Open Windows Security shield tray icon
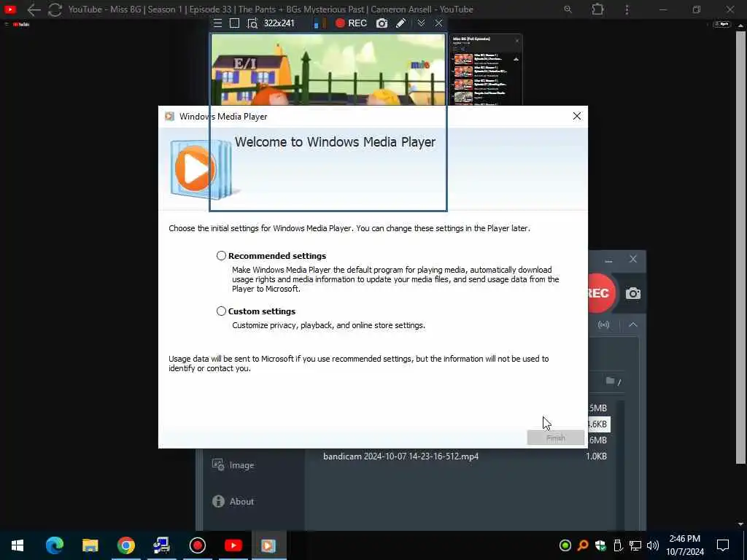This screenshot has height=560, width=747. pyautogui.click(x=600, y=545)
